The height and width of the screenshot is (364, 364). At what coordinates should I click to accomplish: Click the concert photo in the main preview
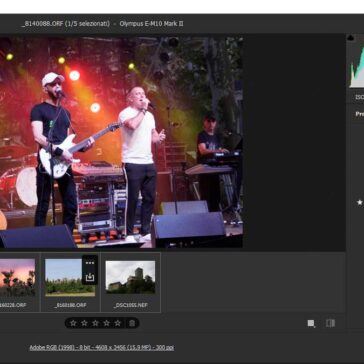click(x=121, y=142)
